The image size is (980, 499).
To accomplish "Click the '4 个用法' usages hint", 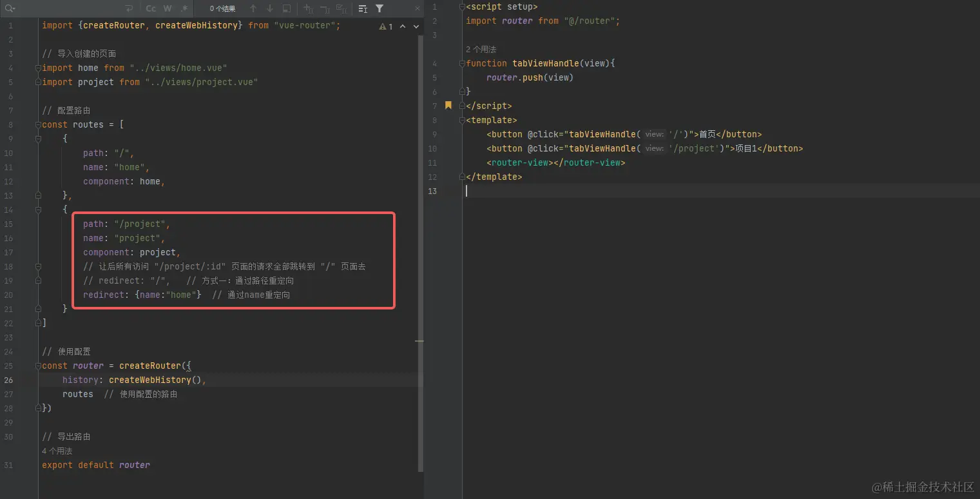I will [x=57, y=451].
